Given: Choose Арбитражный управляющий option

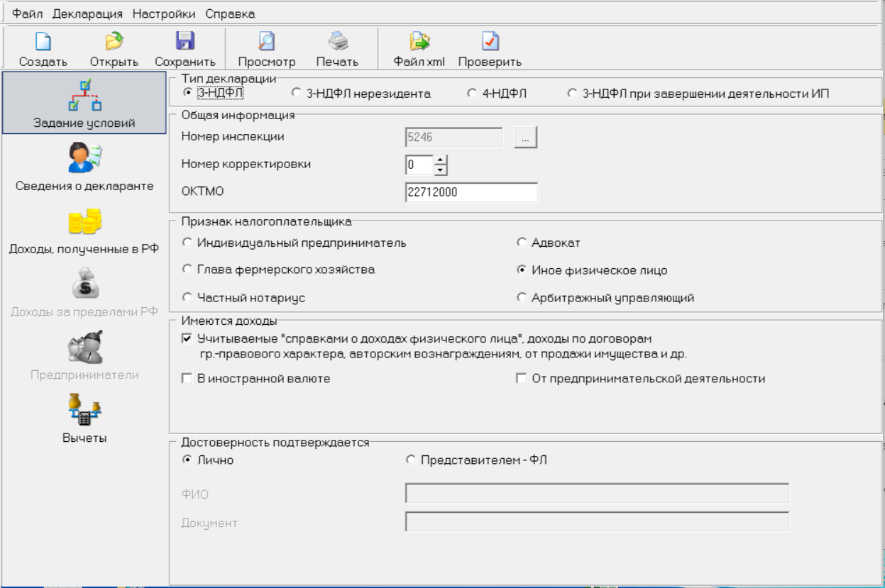Looking at the screenshot, I should coord(522,297).
